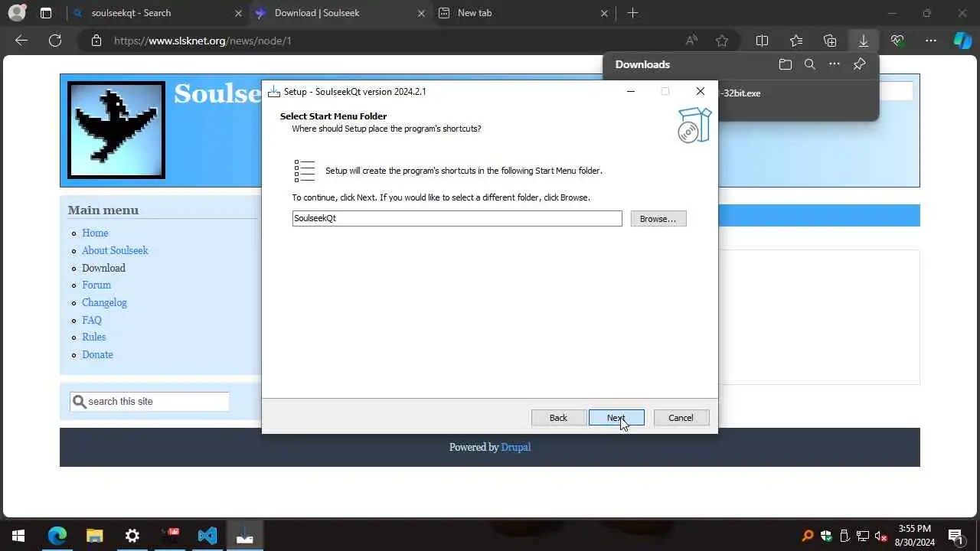Open the Windows Start menu
Viewport: 980px width, 551px height.
click(18, 536)
